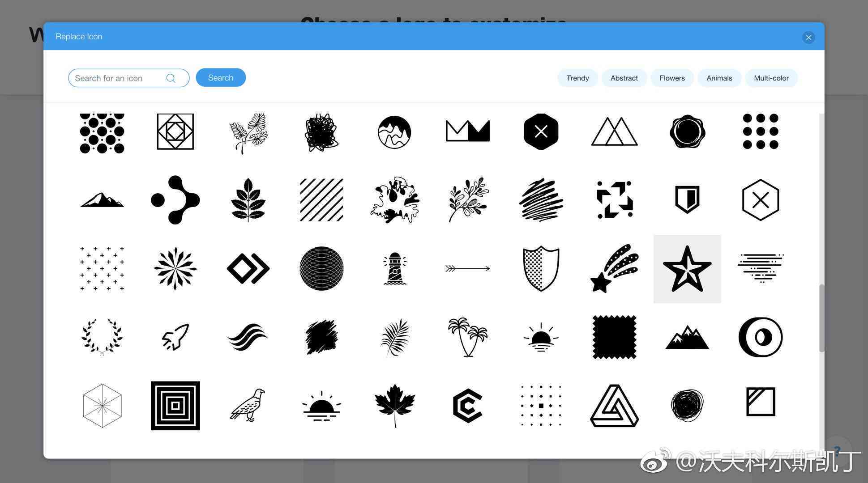Select the shield icon
The width and height of the screenshot is (868, 483).
point(540,269)
